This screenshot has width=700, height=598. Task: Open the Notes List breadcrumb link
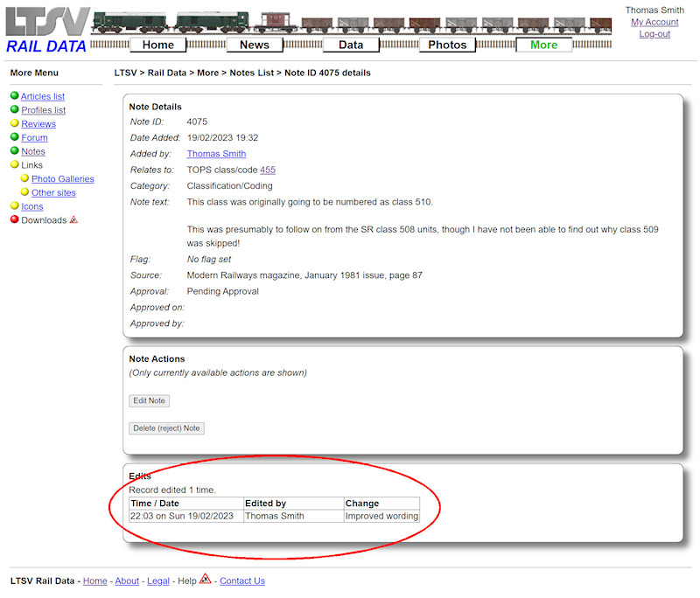(x=254, y=73)
